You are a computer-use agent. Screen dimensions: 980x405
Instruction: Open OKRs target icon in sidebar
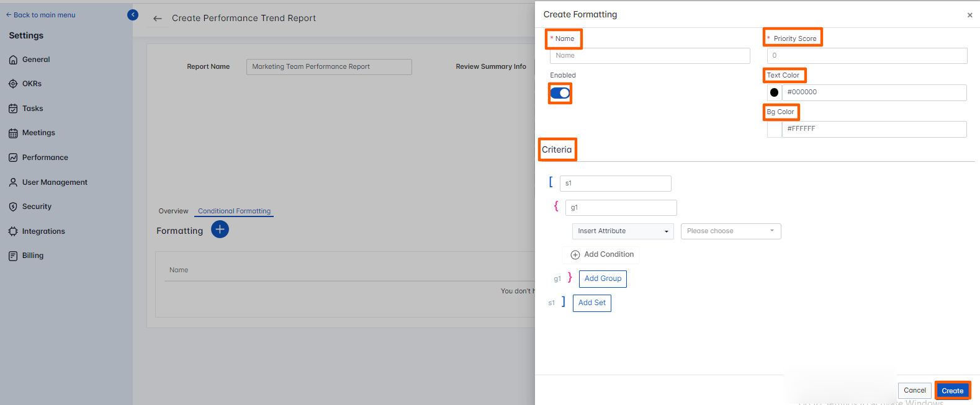click(13, 84)
